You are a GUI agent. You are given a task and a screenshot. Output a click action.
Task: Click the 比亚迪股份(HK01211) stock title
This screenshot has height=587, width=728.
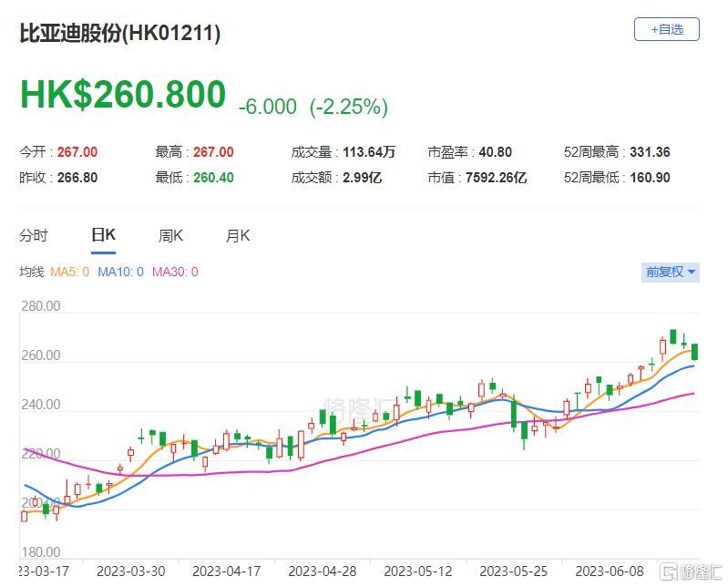tap(120, 33)
